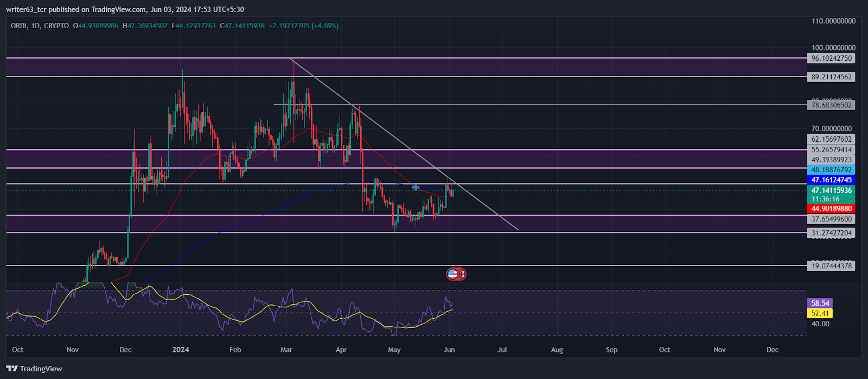
Task: Click the light blue 48.18876792 price tag
Action: pos(832,170)
